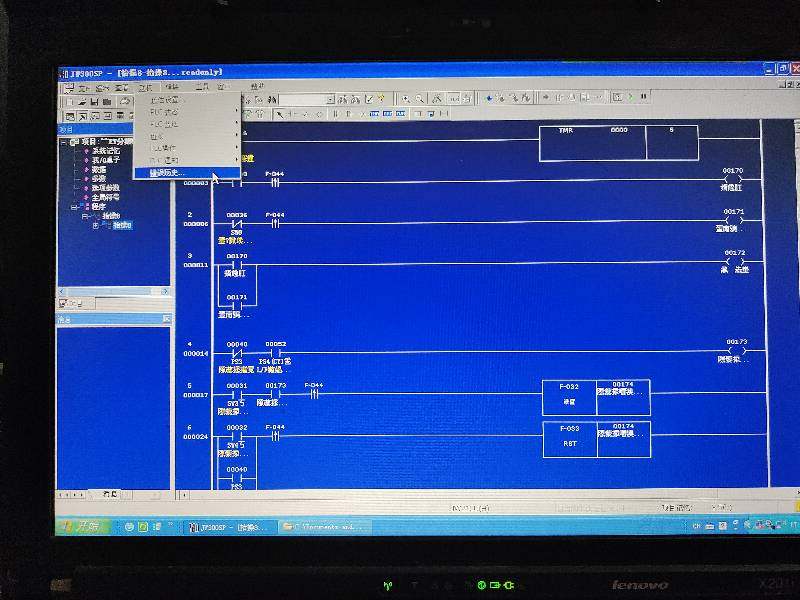Open the dropdown of the toolbar search box

click(330, 99)
